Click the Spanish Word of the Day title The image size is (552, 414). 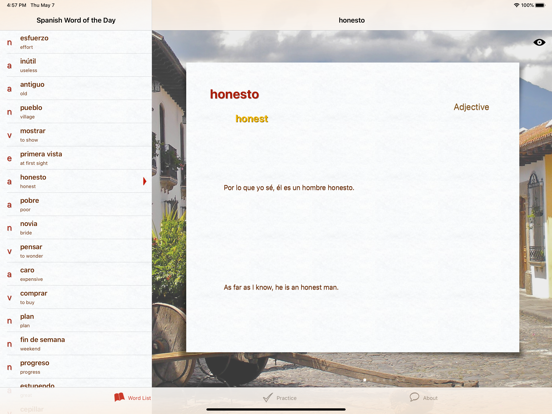[76, 20]
